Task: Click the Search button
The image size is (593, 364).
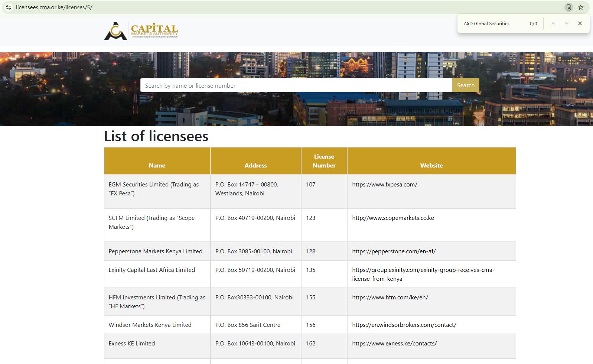Action: click(466, 85)
